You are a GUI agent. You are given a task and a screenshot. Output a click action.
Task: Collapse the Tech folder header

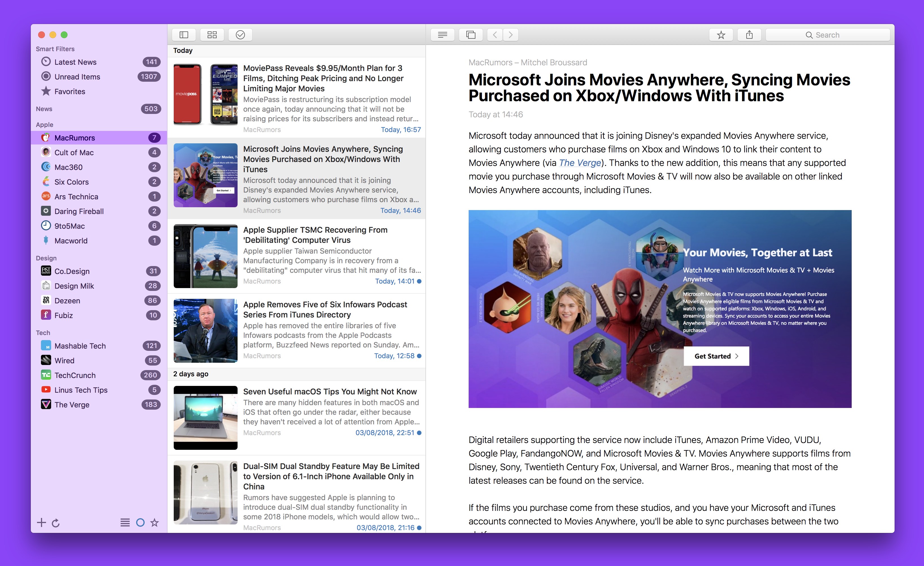pyautogui.click(x=43, y=332)
